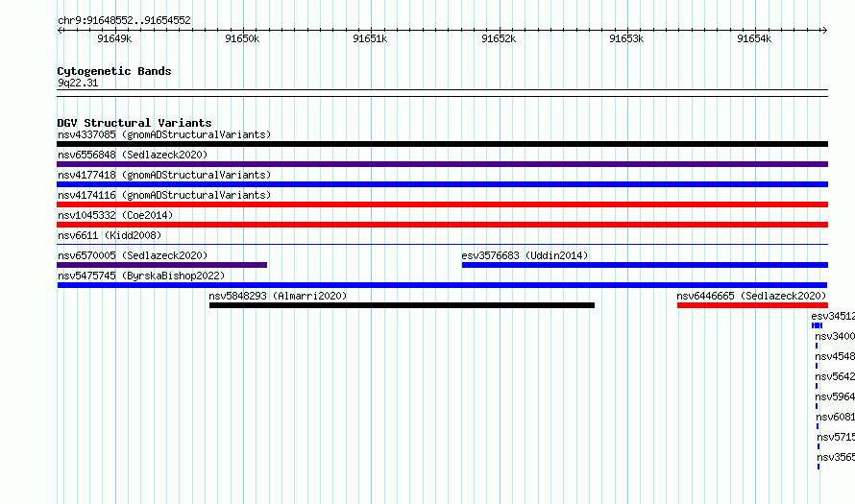Open the nsv6556848 (Sedlazeck2020) label
Image resolution: width=855 pixels, height=504 pixels.
[133, 155]
